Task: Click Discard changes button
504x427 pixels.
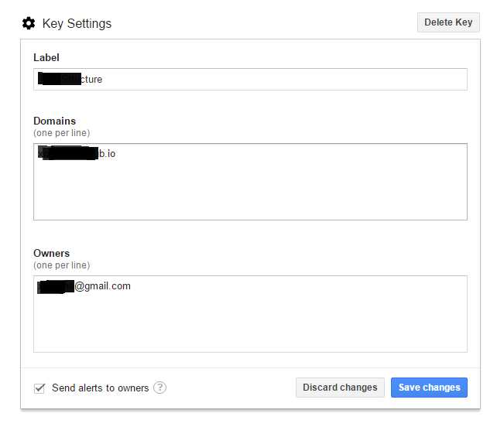Action: [x=340, y=388]
